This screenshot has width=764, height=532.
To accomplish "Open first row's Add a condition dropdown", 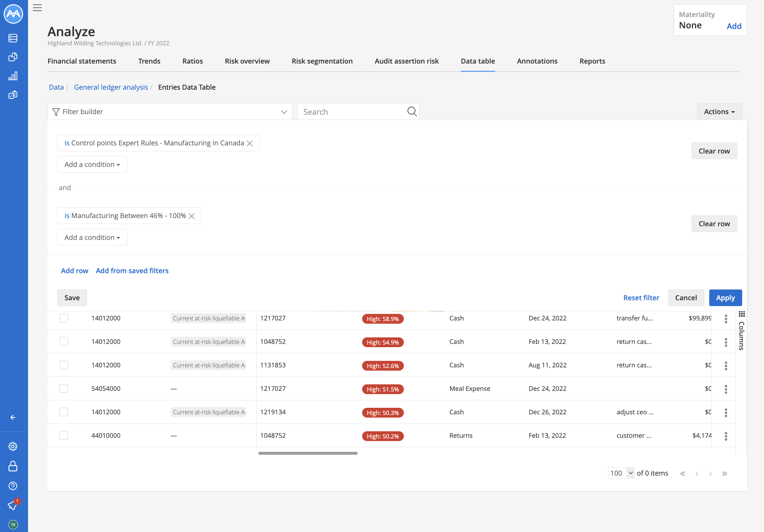I will coord(92,164).
